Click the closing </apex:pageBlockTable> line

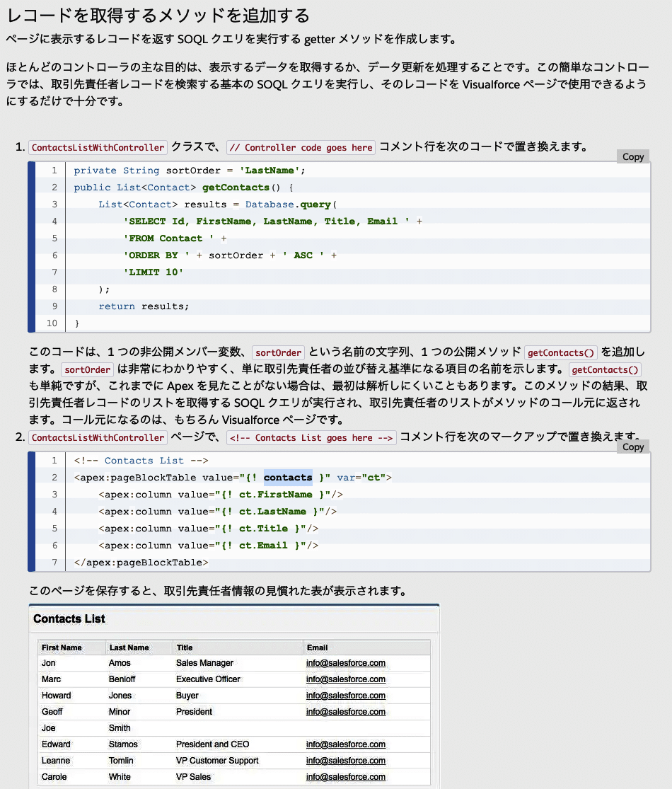click(x=141, y=563)
